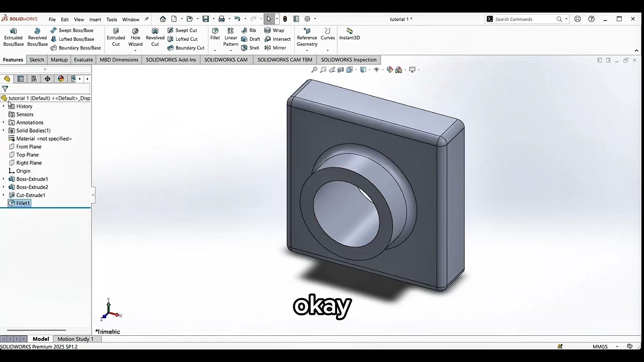Viewport: 644px width, 362px height.
Task: Open Reference Geometry tool
Action: (307, 38)
